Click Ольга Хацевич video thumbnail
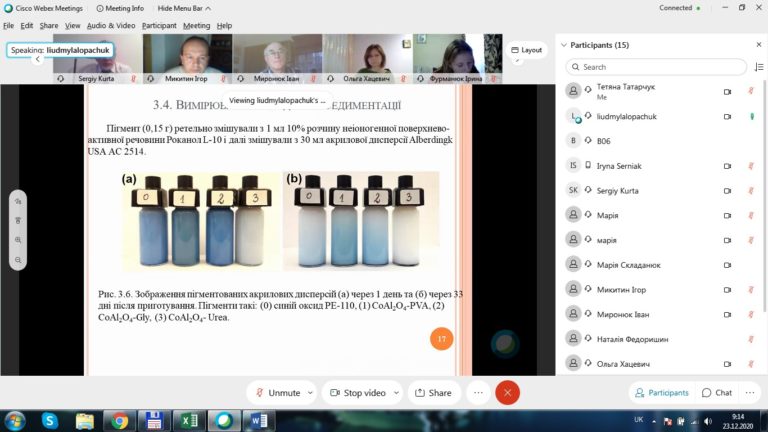768x432 pixels. tap(367, 58)
